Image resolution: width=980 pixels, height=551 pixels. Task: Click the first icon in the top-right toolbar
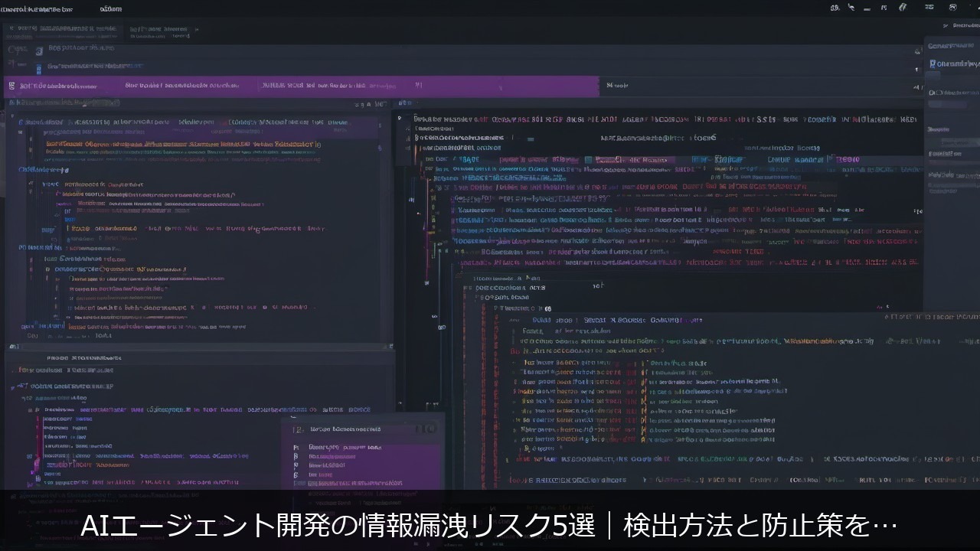point(835,8)
